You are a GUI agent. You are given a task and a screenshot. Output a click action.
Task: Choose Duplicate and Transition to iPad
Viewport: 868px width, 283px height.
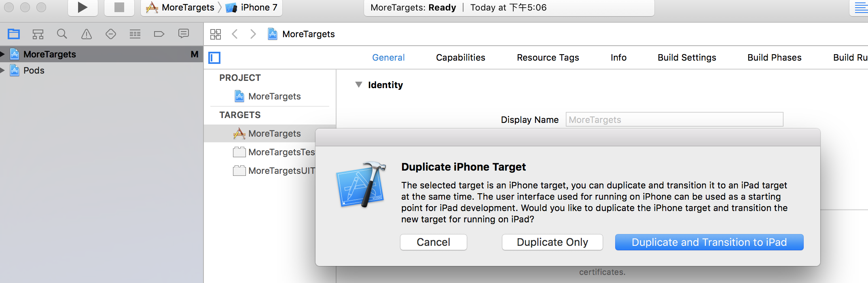[x=709, y=242]
